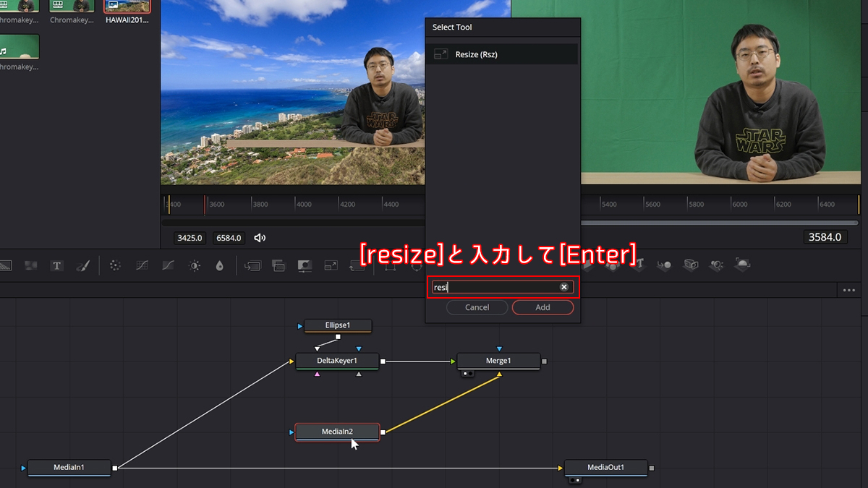Viewport: 868px width, 488px height.
Task: Select the Text+ tool in the toolbar
Action: coord(56,265)
